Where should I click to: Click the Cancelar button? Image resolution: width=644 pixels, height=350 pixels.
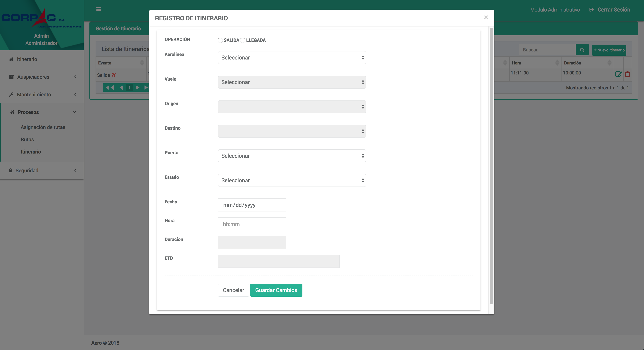(233, 290)
